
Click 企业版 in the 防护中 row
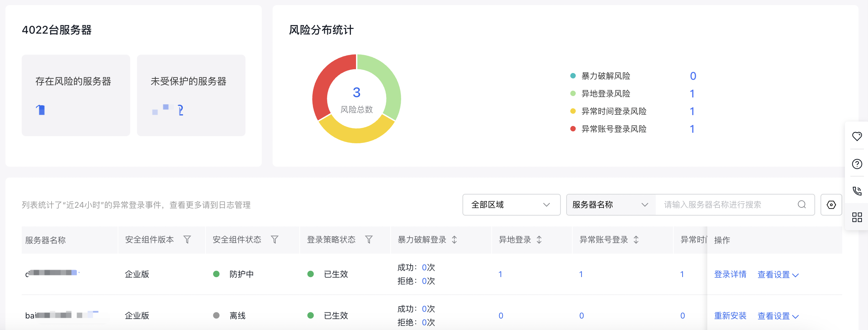(137, 274)
